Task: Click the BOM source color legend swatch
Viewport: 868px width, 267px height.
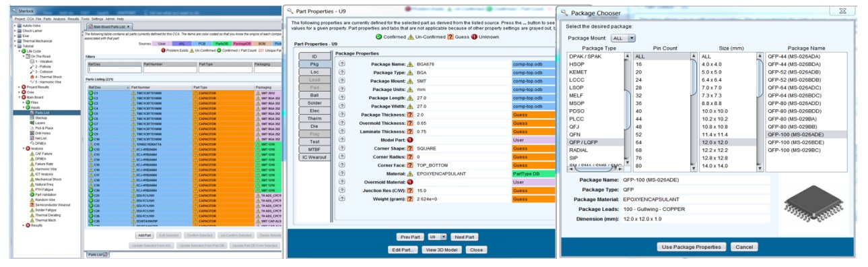Action: [262, 43]
